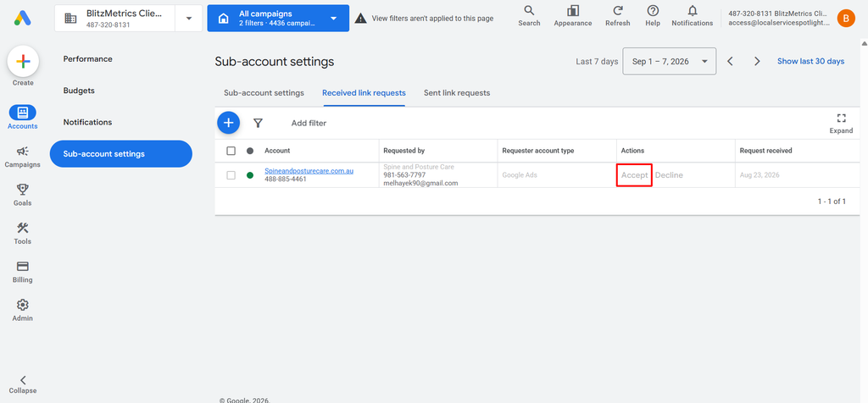Select the Budgets menu item
Viewport: 868px width, 403px height.
pos(79,91)
